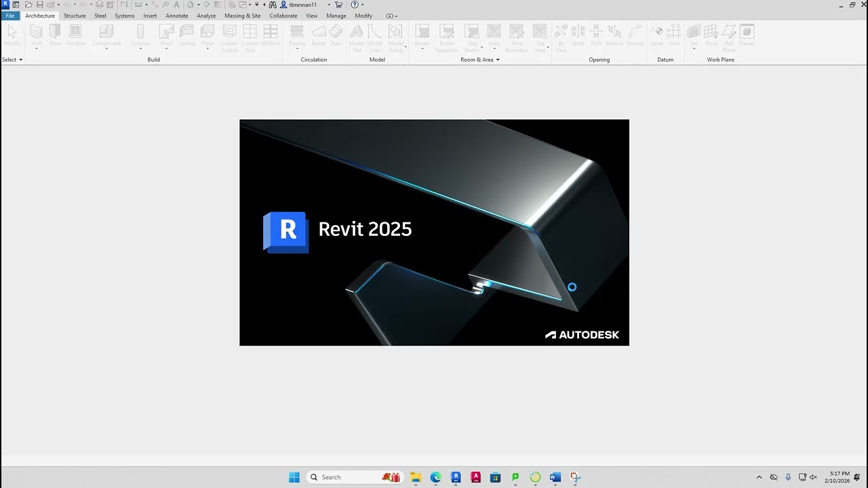This screenshot has height=488, width=868.
Task: Select the Area Boundary tool
Action: [x=517, y=38]
